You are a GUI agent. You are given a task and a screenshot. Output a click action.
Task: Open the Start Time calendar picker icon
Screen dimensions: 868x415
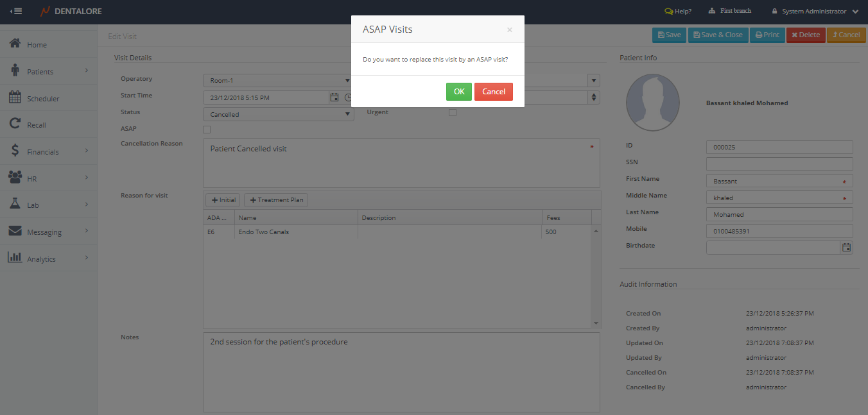click(x=334, y=97)
